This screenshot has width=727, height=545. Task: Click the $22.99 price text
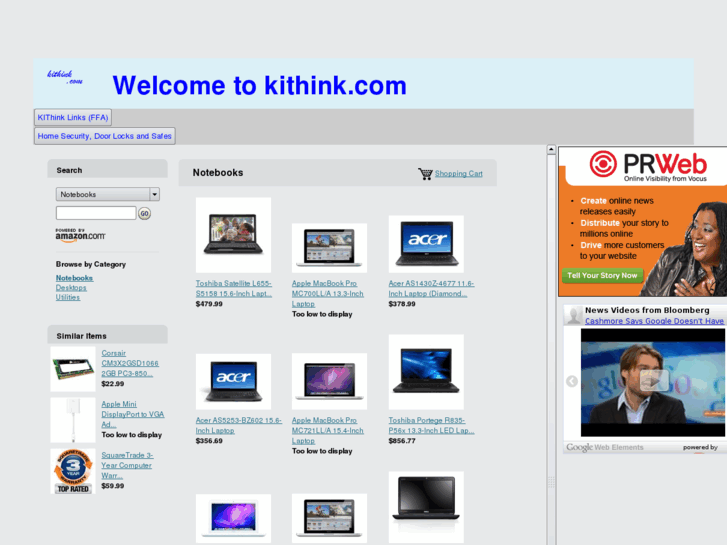(x=113, y=384)
